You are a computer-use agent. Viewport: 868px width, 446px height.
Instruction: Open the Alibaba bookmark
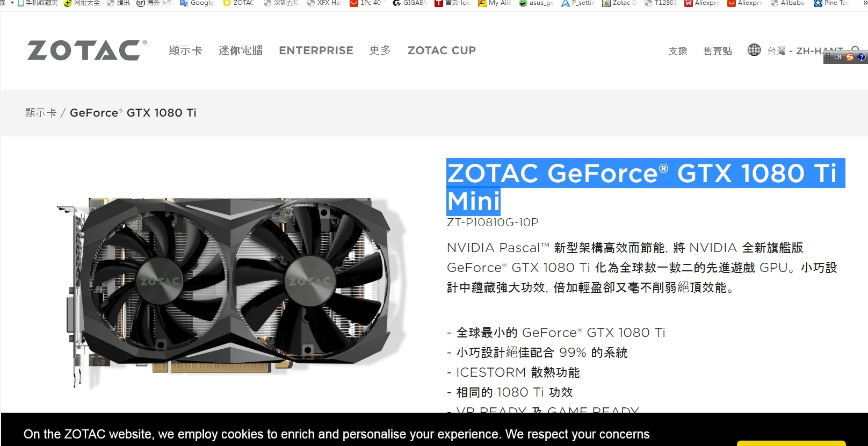787,3
